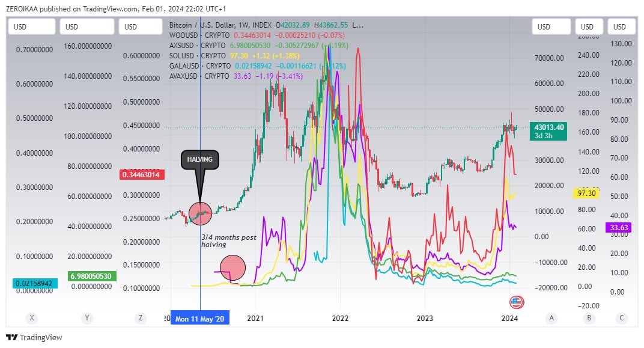Open USD currency box above the Z scale
The width and height of the screenshot is (644, 348).
point(141,26)
